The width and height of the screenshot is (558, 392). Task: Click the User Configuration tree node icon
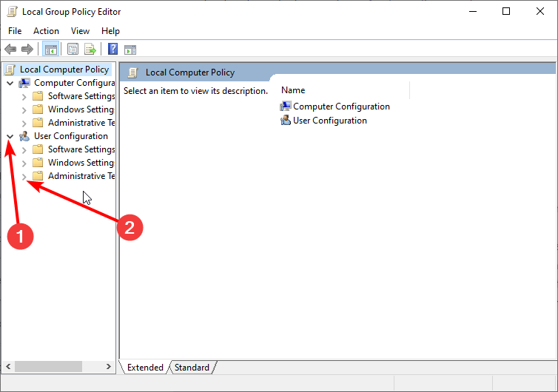24,136
